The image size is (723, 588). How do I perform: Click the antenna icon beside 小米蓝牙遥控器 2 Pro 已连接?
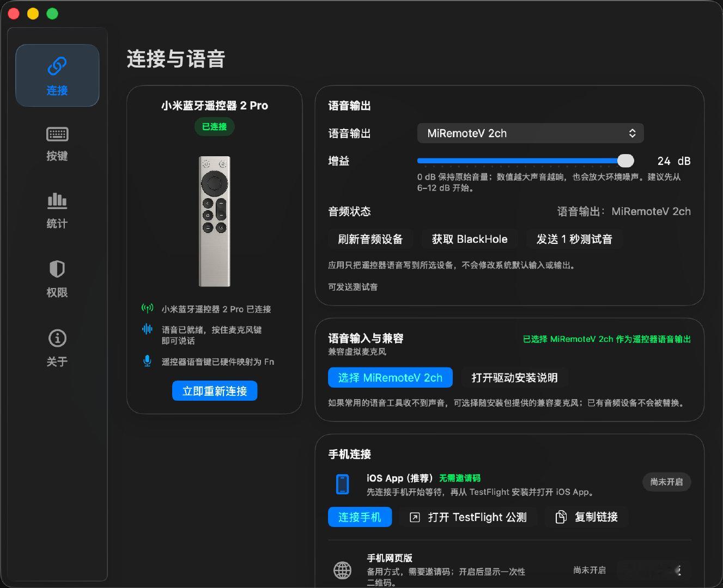point(147,309)
